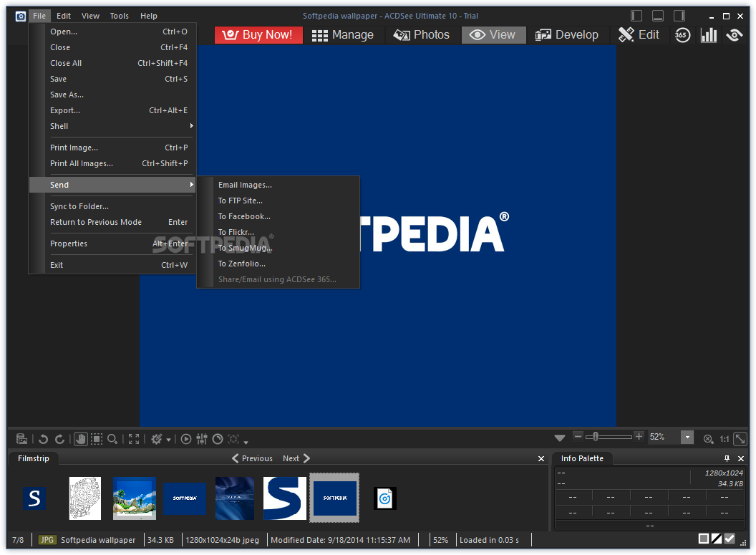Start the slideshow play button

pyautogui.click(x=186, y=439)
